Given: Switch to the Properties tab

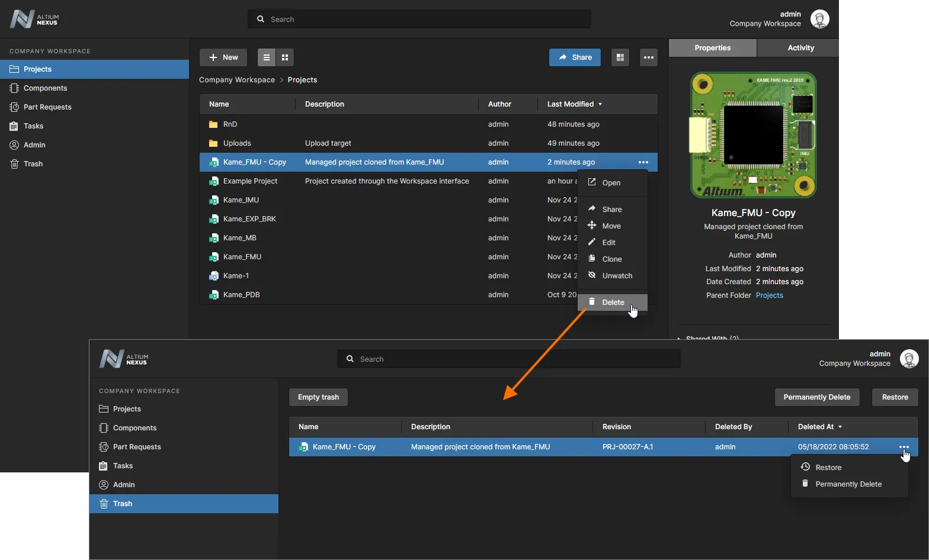Looking at the screenshot, I should tap(713, 48).
